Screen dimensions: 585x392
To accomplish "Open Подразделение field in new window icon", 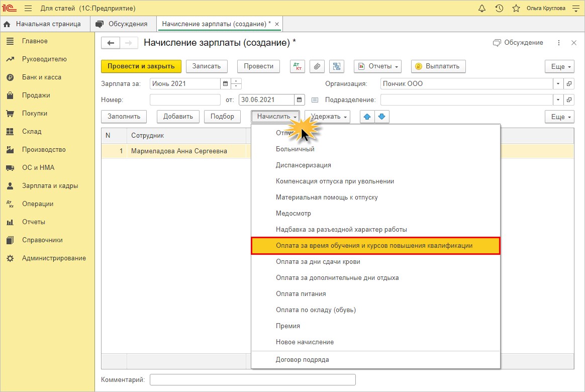I will [569, 100].
